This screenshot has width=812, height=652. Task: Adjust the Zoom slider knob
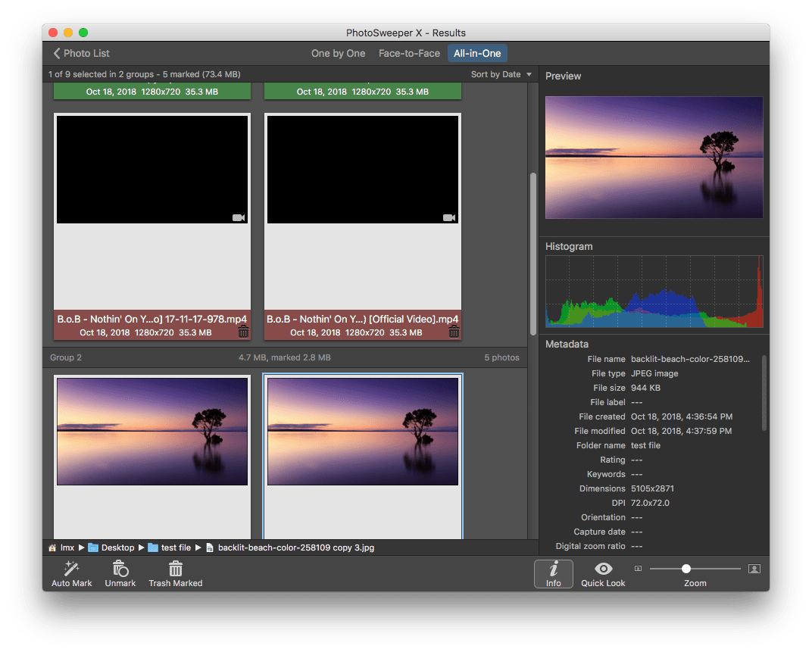click(x=686, y=569)
